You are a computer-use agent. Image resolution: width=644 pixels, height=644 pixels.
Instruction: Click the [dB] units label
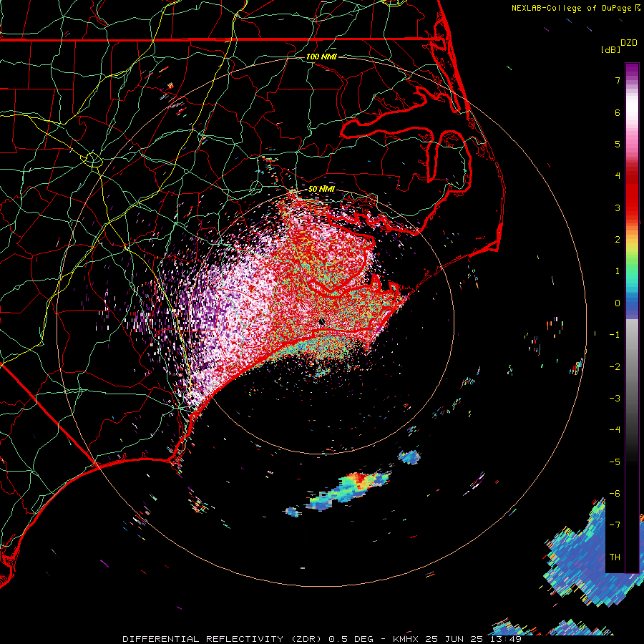[x=611, y=49]
